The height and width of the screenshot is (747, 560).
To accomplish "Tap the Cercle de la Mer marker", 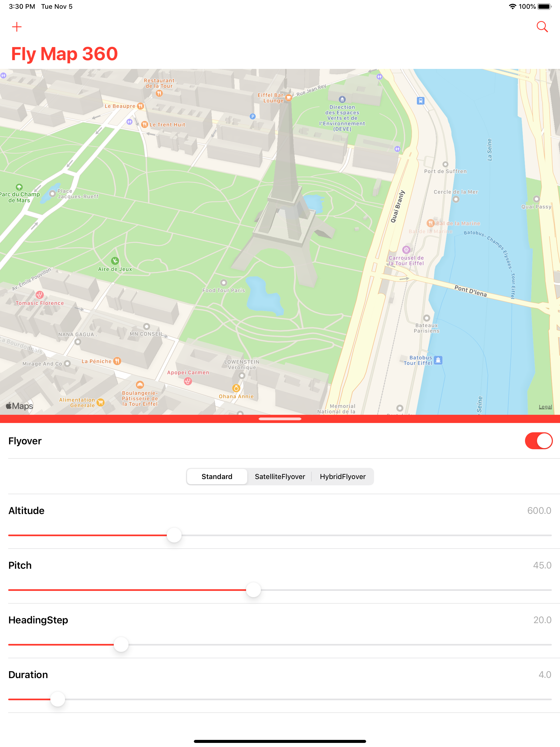I will pos(456,199).
